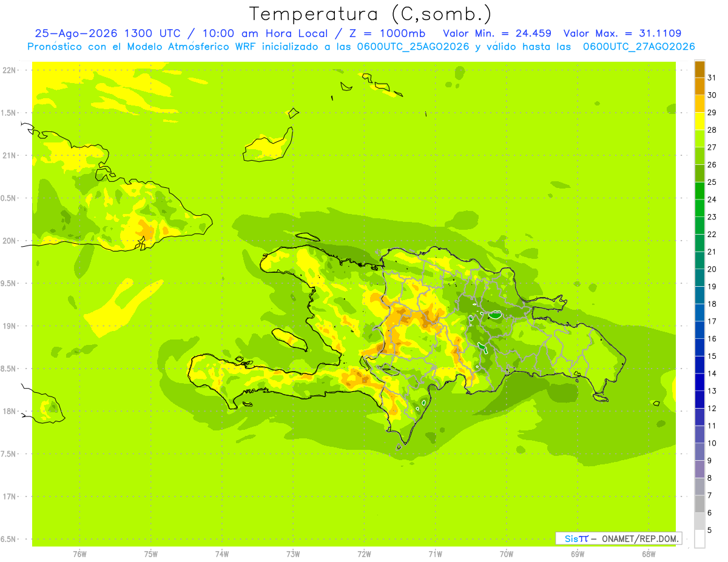Image resolution: width=728 pixels, height=562 pixels.
Task: Select the 69W longitude axis label
Action: (578, 554)
